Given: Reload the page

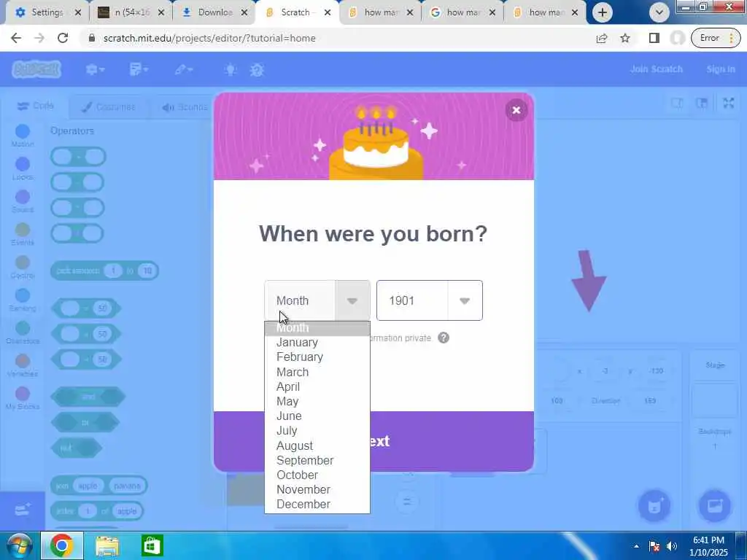Looking at the screenshot, I should tap(63, 38).
